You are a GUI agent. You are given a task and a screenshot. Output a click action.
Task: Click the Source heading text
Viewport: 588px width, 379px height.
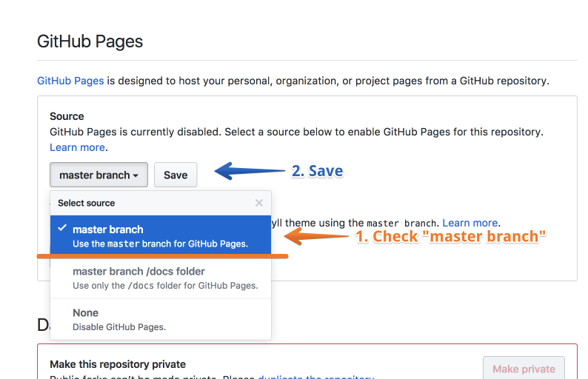[x=67, y=116]
